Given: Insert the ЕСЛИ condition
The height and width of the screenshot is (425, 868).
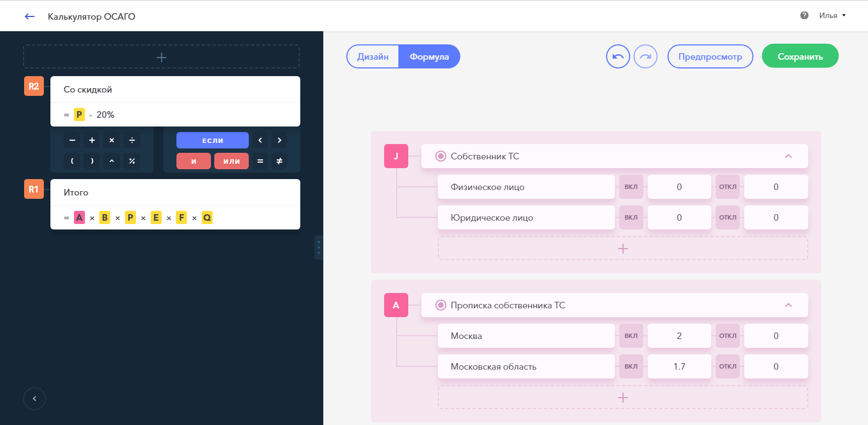Looking at the screenshot, I should (213, 140).
